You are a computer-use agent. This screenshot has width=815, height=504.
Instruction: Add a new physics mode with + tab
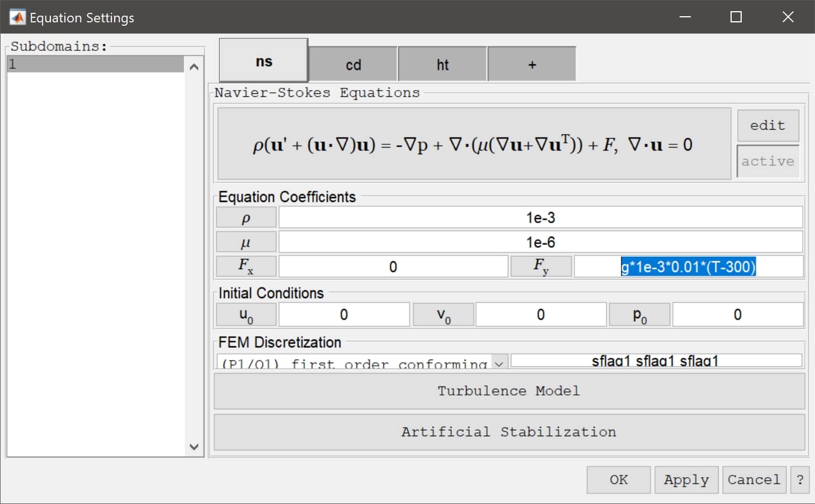[x=532, y=64]
